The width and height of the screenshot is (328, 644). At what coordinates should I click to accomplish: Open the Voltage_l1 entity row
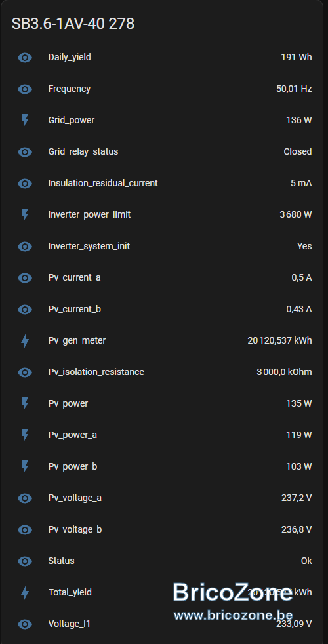(x=164, y=624)
